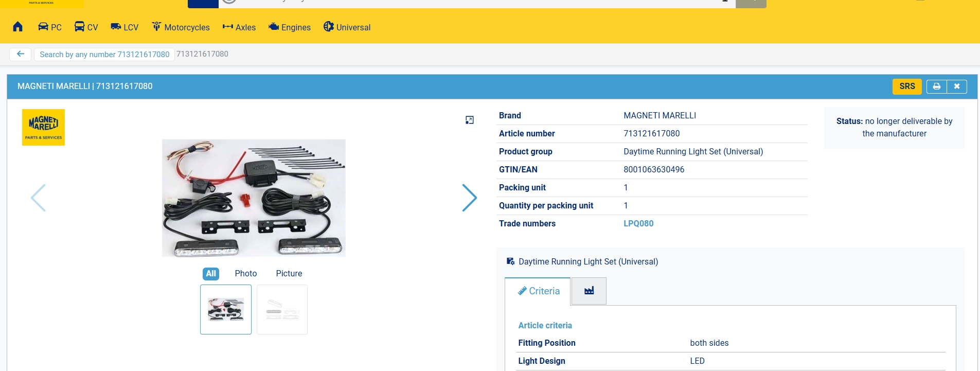Enlarge the product image to fullscreen
980x371 pixels.
[469, 120]
